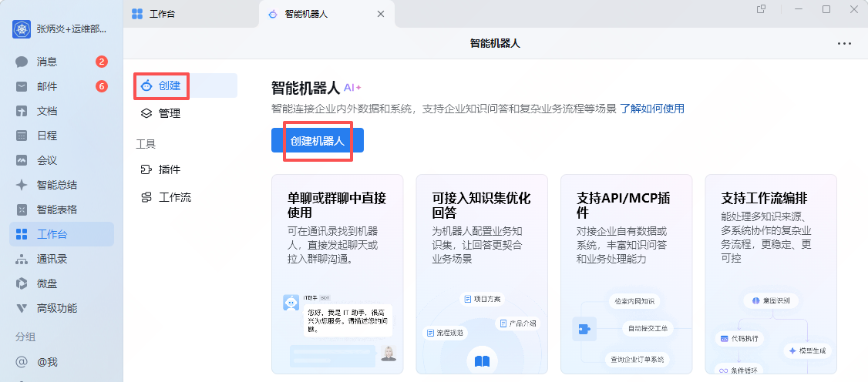Click the workflow icon beside 工作流

click(x=146, y=197)
